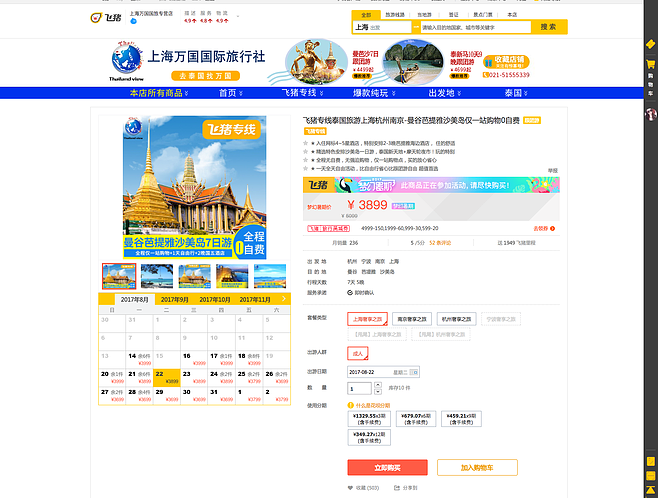
Task: Click the back-to-top arrow in right sidebar
Action: [650, 490]
